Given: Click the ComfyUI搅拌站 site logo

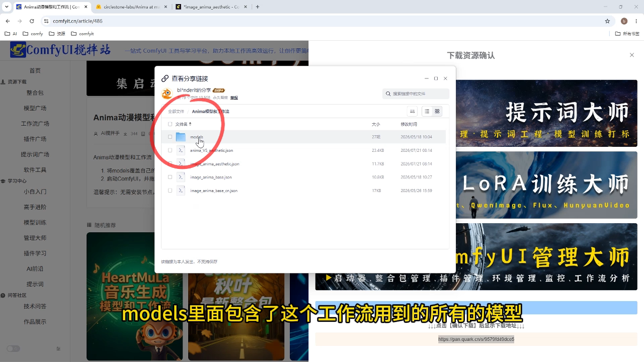Looking at the screenshot, I should coord(60,50).
